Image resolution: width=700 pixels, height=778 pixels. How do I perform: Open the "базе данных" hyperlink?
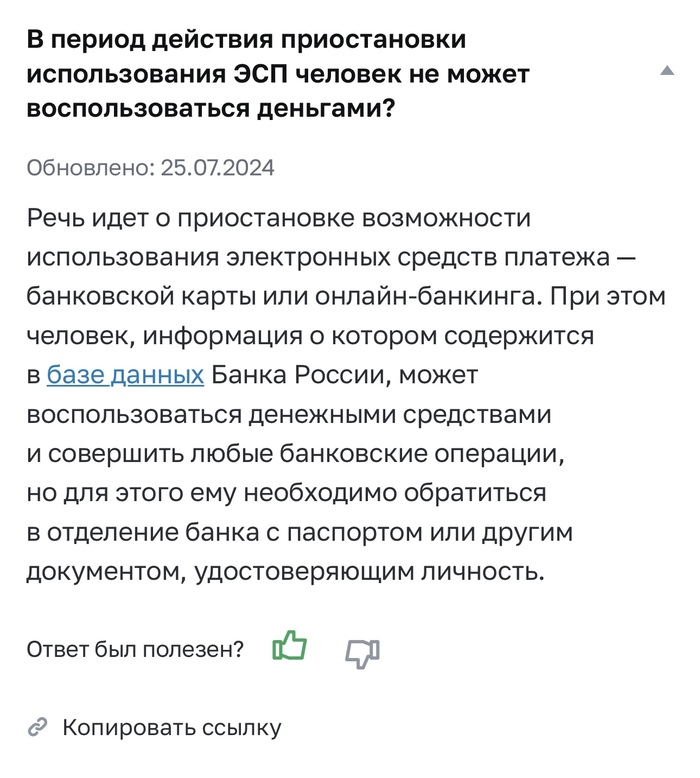click(125, 376)
